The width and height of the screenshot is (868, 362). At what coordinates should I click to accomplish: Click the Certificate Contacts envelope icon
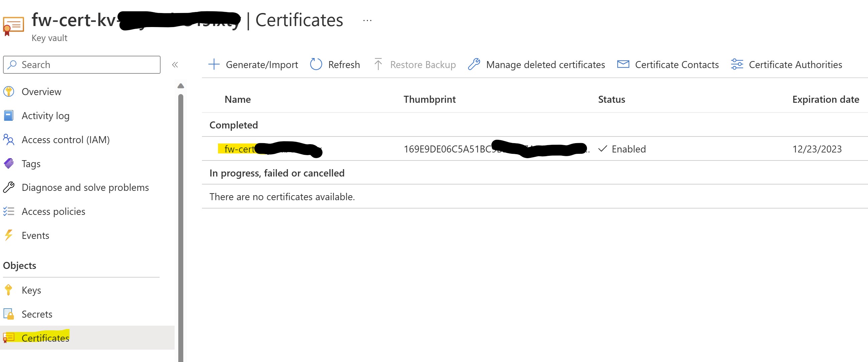[x=623, y=64]
